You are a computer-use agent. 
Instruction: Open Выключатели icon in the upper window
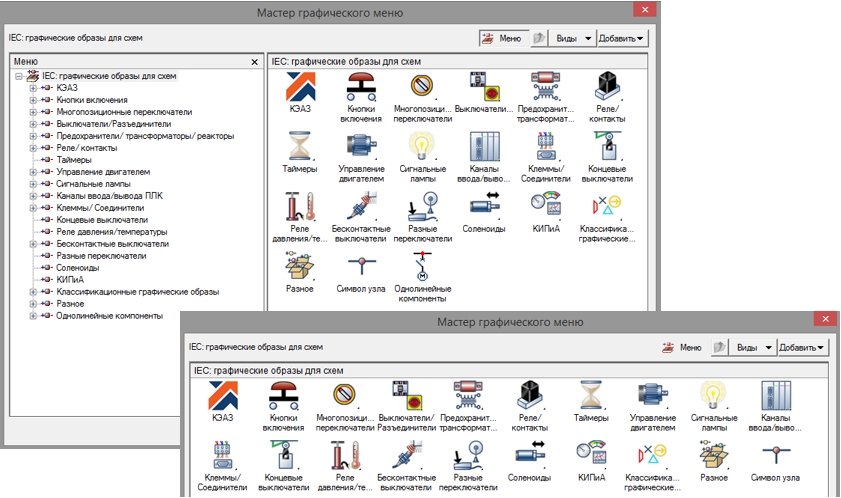tap(484, 87)
